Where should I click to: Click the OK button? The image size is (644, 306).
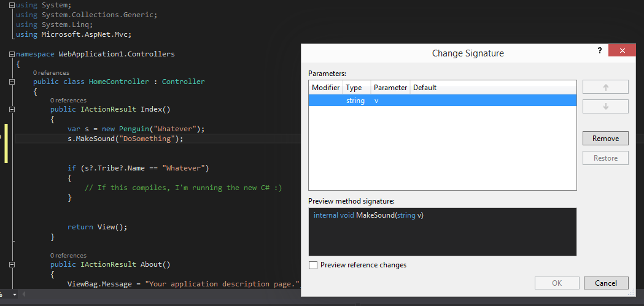coord(557,283)
